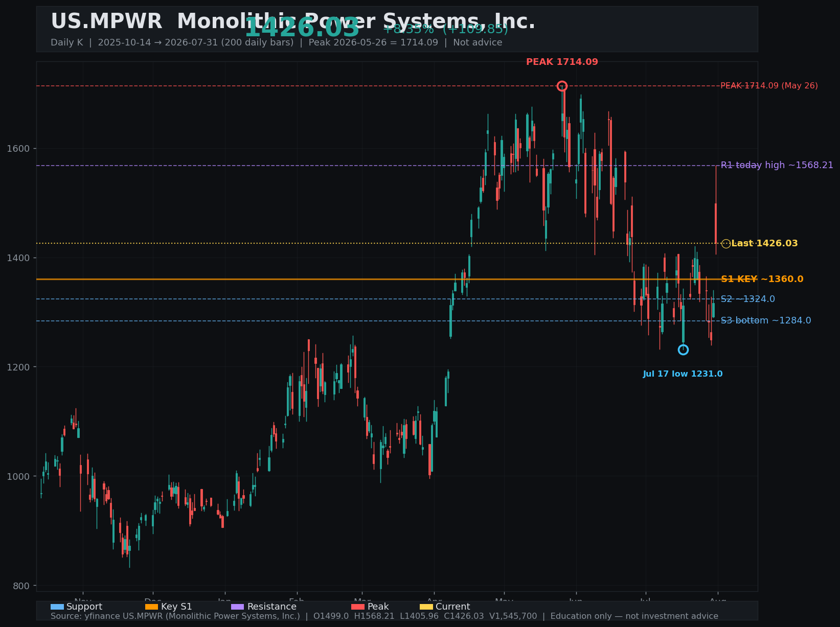Click the 'Jul 17 low 1231.0' annotation
The height and width of the screenshot is (627, 840).
point(683,374)
